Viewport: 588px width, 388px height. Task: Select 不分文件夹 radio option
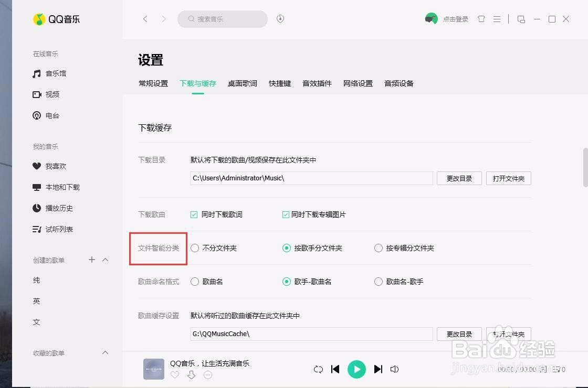[195, 248]
